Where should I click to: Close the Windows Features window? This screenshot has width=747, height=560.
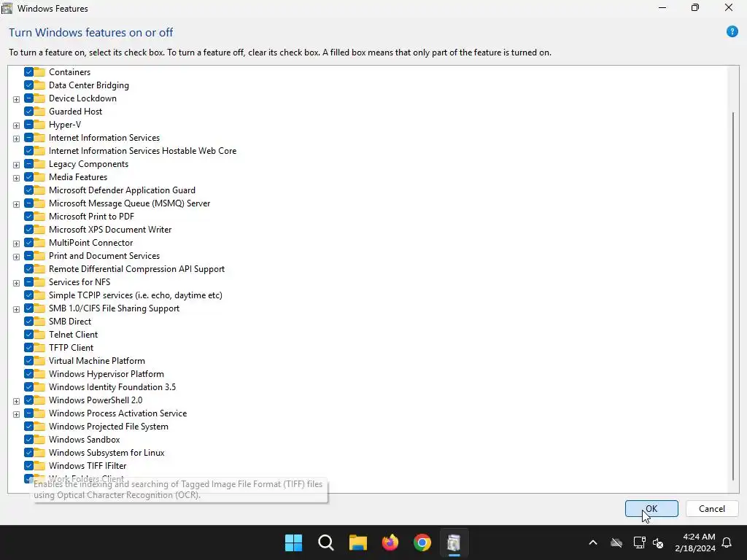729,7
